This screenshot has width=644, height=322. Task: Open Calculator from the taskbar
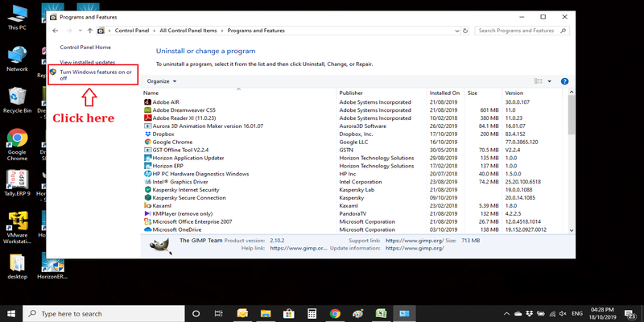click(312, 314)
